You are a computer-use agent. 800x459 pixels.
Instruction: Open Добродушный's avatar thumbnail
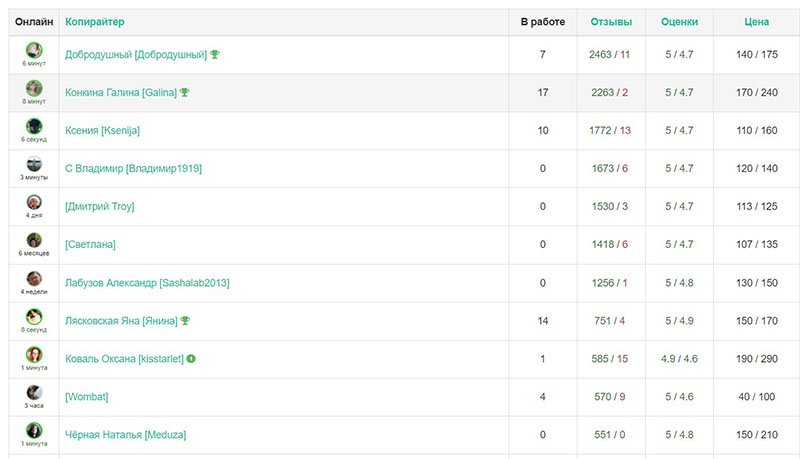pyautogui.click(x=34, y=50)
